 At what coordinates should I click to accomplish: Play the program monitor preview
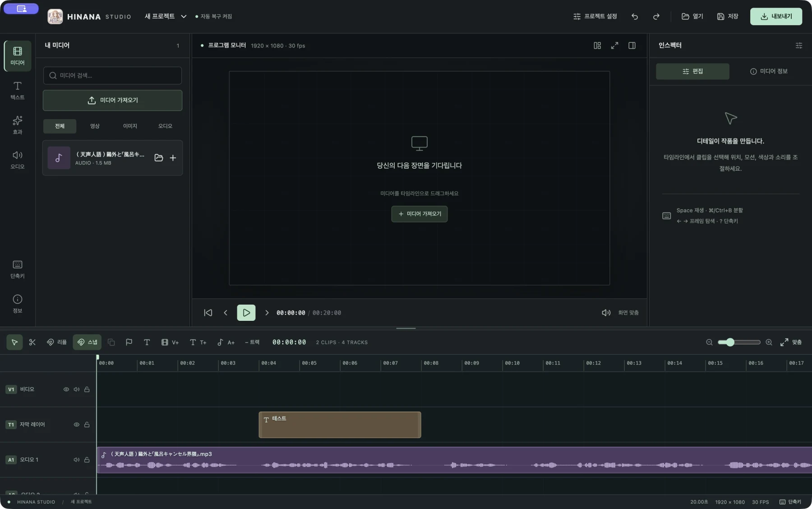click(x=246, y=313)
